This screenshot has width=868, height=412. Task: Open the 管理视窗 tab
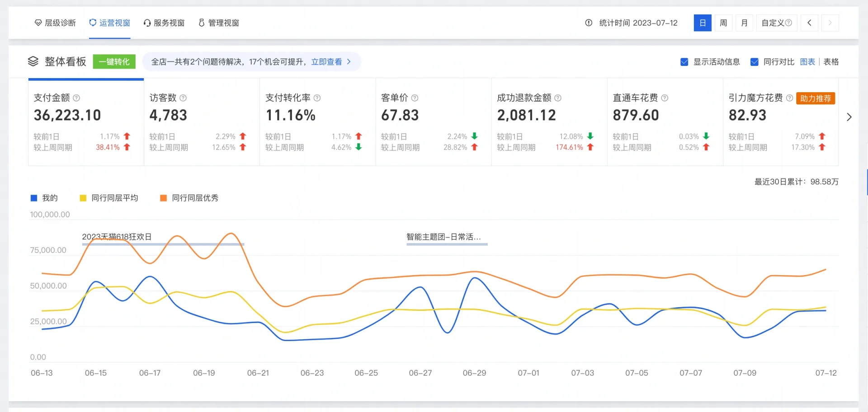[219, 23]
